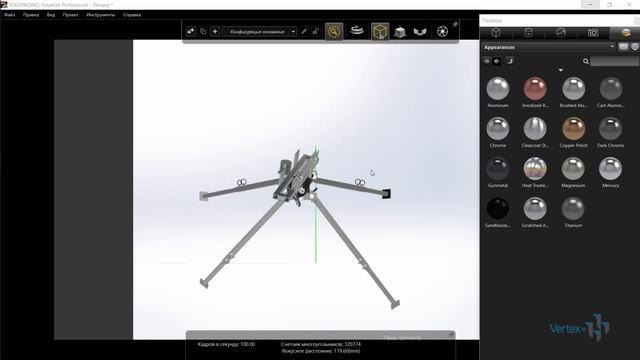
Task: Toggle the configuration lock icon
Action: 316,31
